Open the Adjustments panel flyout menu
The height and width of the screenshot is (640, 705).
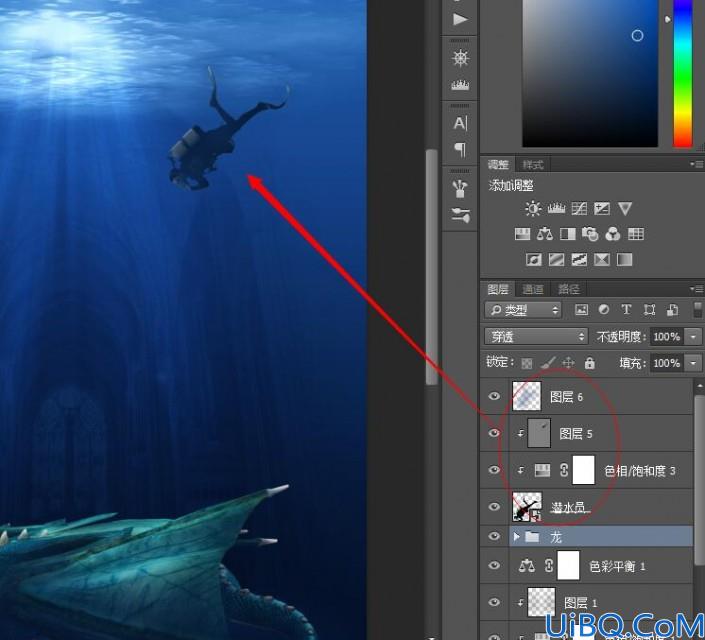(697, 165)
